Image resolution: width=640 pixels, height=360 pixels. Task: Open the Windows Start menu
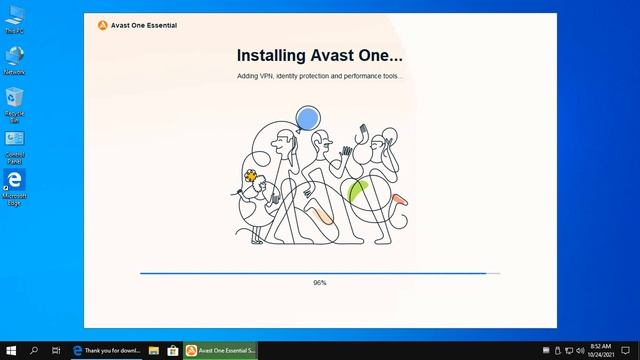click(x=11, y=351)
